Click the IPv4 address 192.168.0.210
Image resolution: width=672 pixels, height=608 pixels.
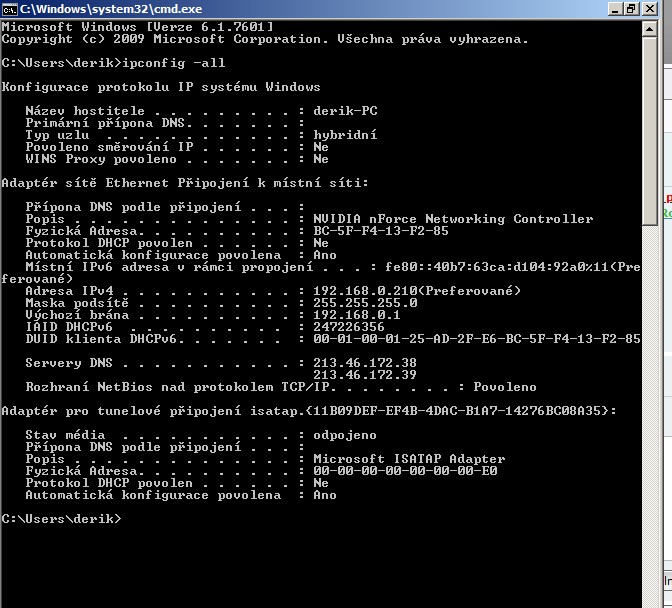(x=361, y=291)
